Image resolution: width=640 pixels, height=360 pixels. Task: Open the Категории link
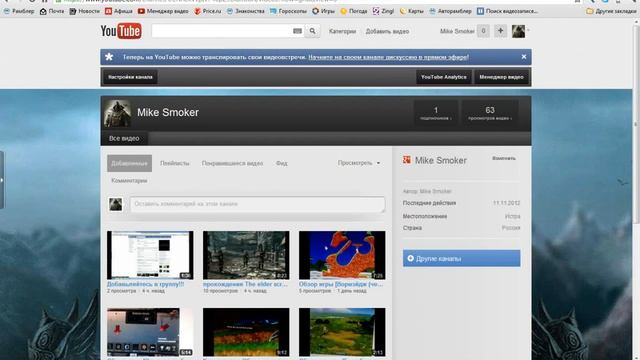(342, 31)
